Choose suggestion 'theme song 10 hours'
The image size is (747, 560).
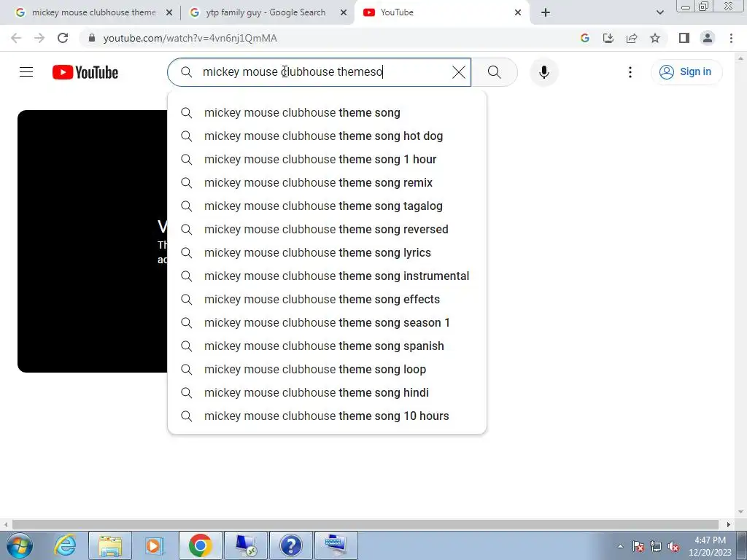327,416
